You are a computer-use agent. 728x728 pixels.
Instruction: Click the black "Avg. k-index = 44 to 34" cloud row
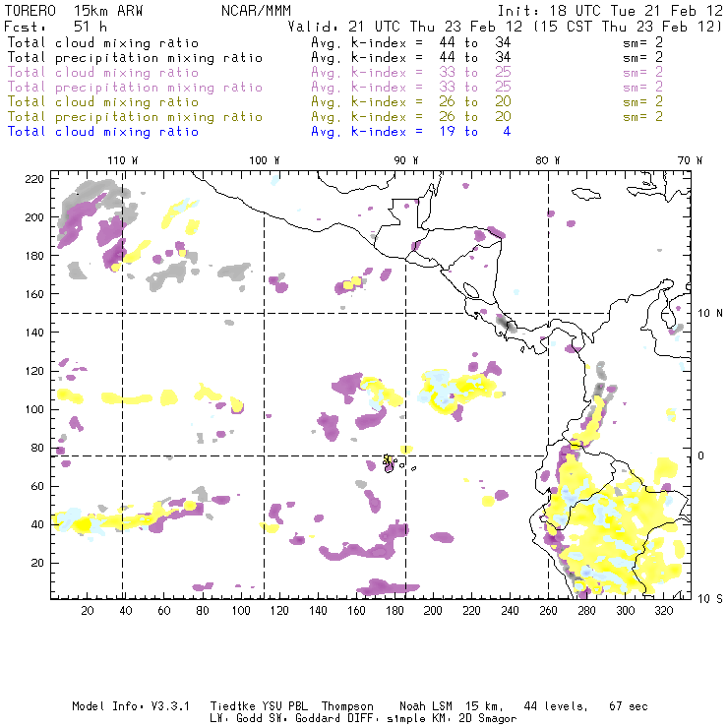(411, 43)
